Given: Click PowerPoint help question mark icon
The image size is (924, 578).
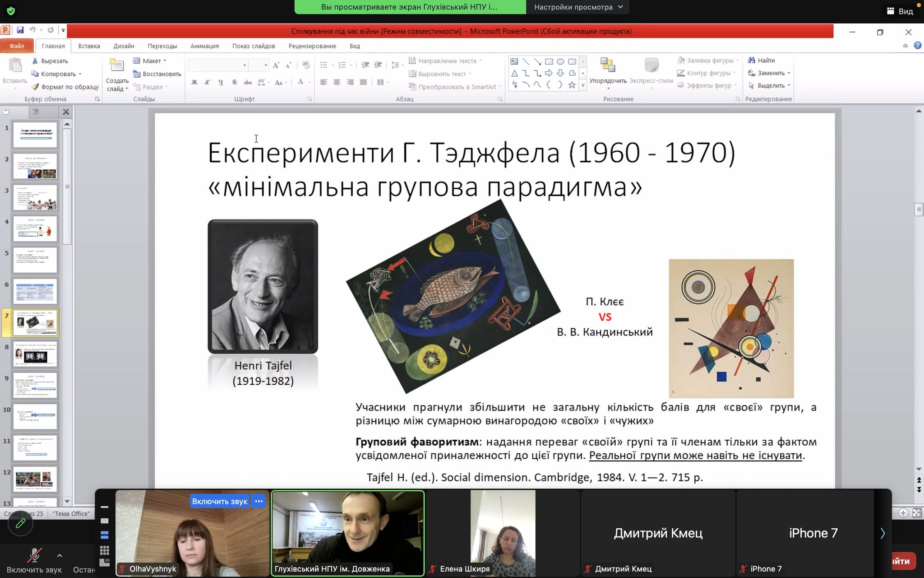Looking at the screenshot, I should click(x=918, y=45).
